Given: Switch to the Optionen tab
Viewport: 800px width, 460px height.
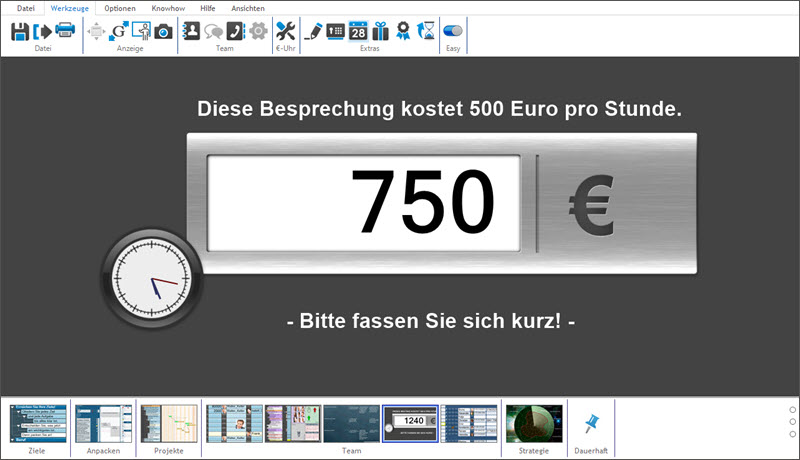Looking at the screenshot, I should (120, 8).
